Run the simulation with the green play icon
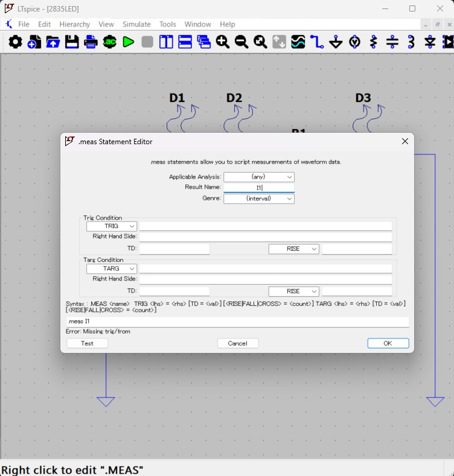Image resolution: width=454 pixels, height=476 pixels. click(128, 42)
